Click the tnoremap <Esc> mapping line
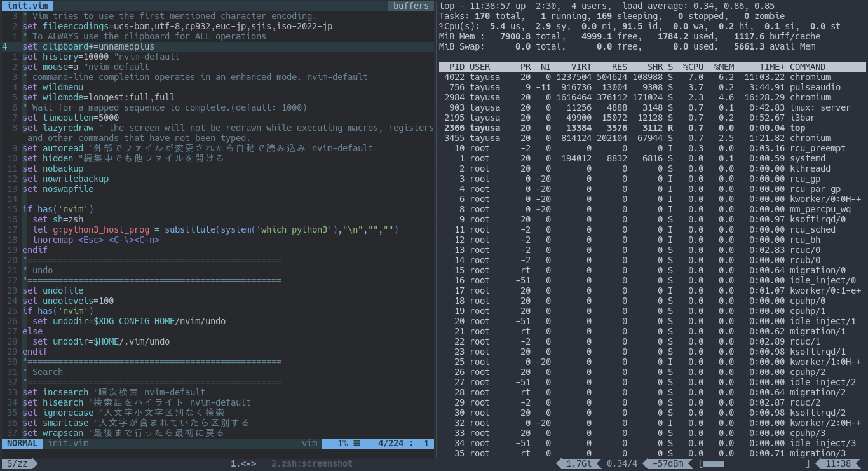 96,240
